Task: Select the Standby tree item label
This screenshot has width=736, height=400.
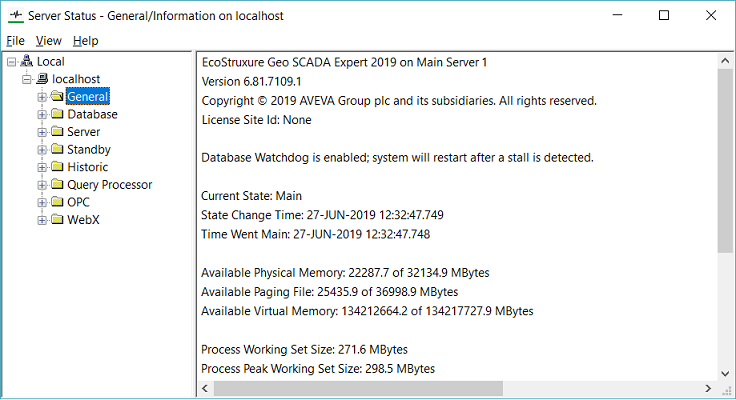Action: [x=88, y=150]
